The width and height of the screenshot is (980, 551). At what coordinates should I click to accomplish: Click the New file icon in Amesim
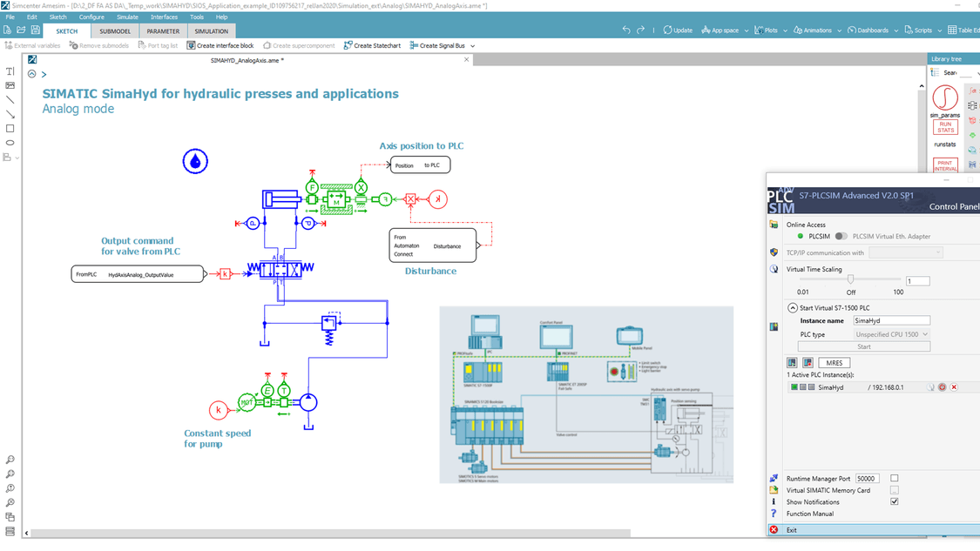coord(8,30)
